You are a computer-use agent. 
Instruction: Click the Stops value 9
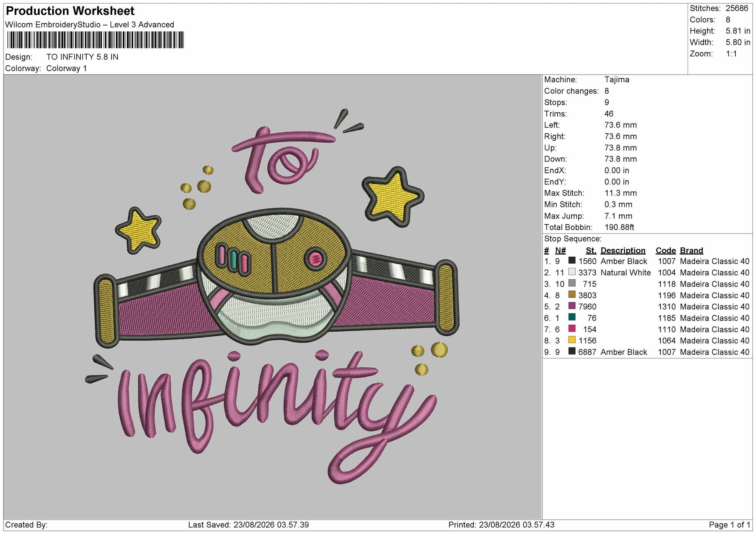tap(606, 102)
